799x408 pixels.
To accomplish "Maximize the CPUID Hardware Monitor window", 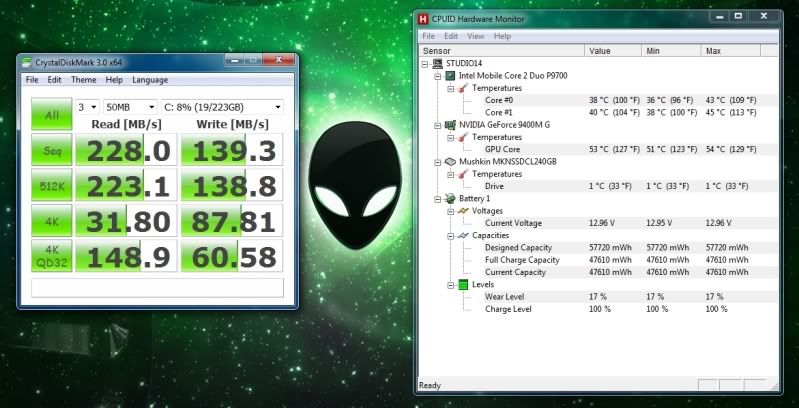I will [x=738, y=16].
